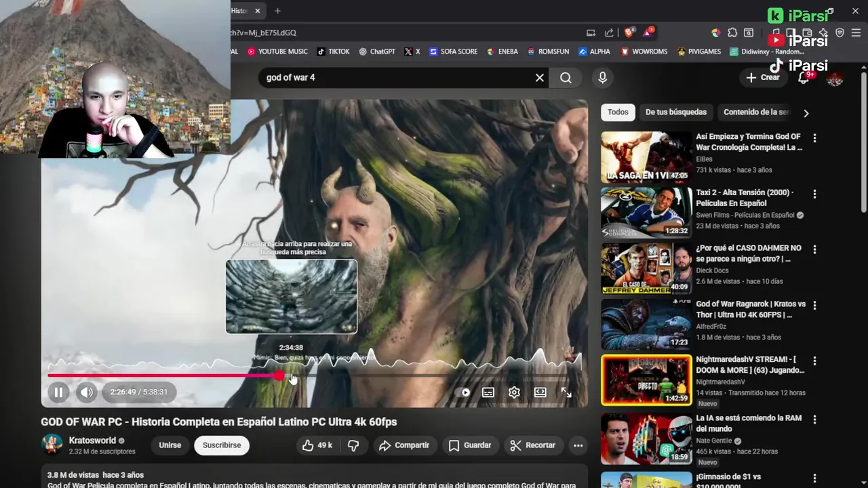Save the video with Guardar
This screenshot has height=488, width=868.
coord(470,445)
